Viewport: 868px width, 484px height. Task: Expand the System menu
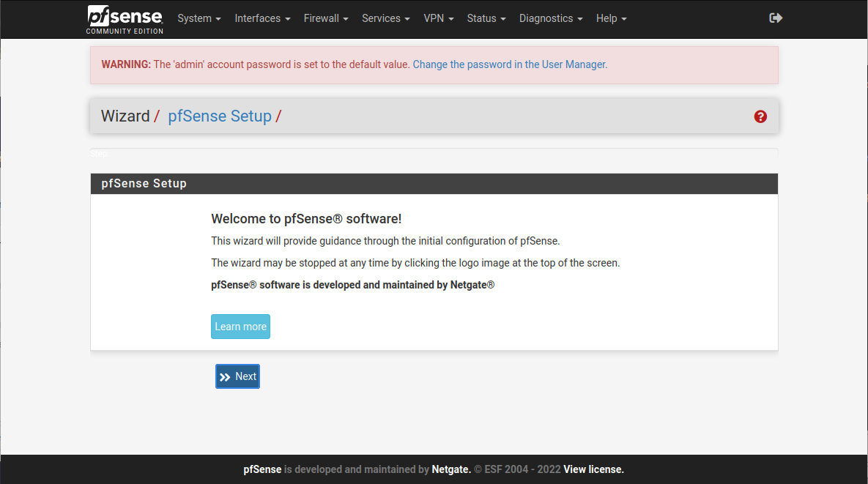pos(199,18)
